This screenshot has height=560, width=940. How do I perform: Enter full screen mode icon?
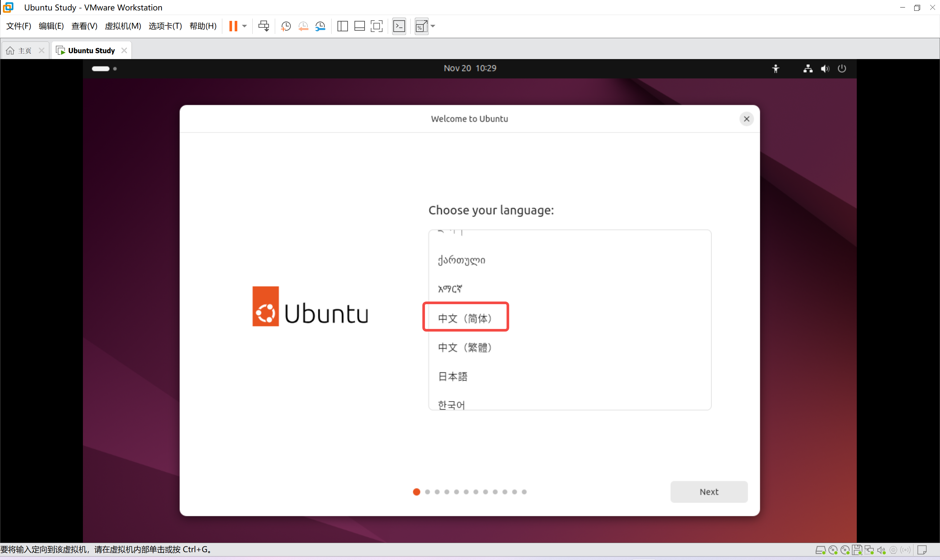(x=376, y=26)
